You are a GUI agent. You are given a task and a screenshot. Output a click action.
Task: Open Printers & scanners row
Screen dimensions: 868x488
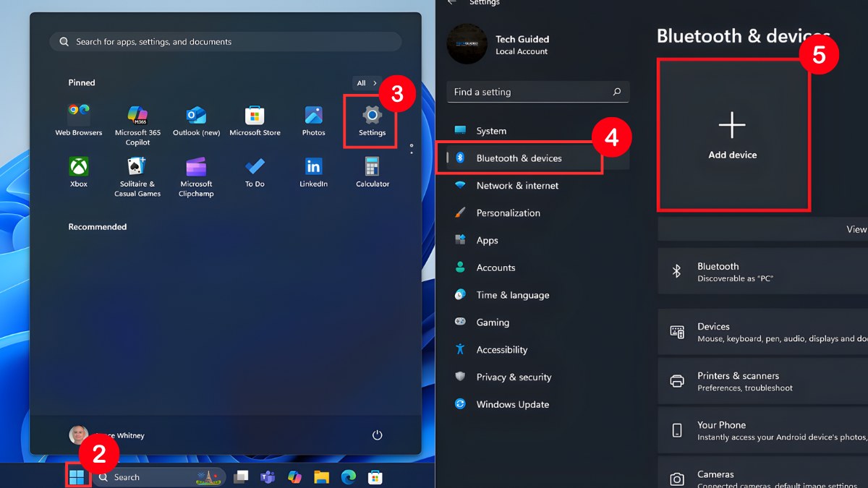point(763,381)
